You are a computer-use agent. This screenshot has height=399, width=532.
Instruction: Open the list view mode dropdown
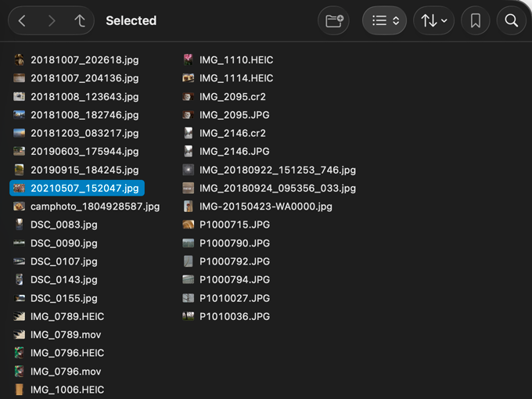click(x=385, y=21)
